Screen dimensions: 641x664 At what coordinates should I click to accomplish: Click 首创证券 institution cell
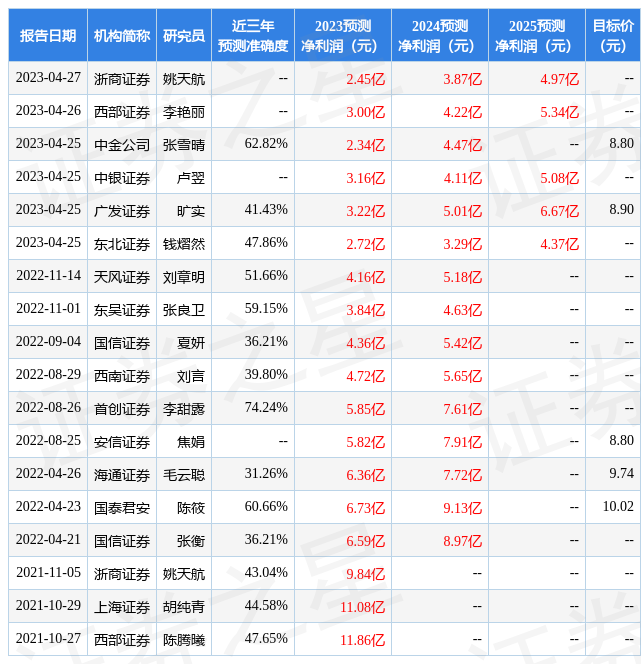click(122, 409)
